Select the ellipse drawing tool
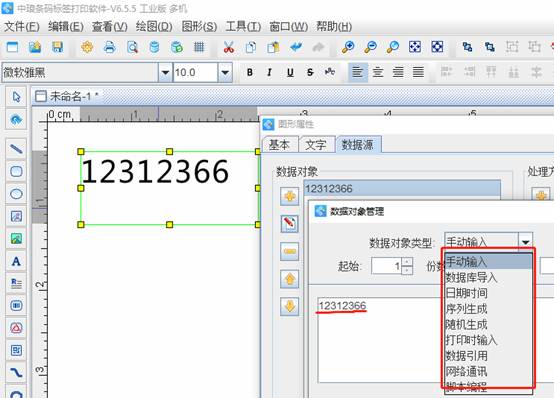This screenshot has width=554, height=398. click(x=16, y=194)
